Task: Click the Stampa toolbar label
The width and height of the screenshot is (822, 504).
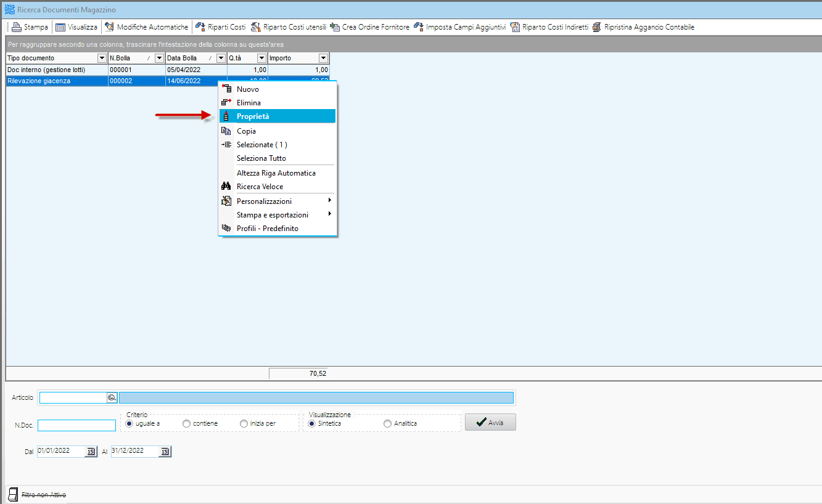Action: click(36, 27)
